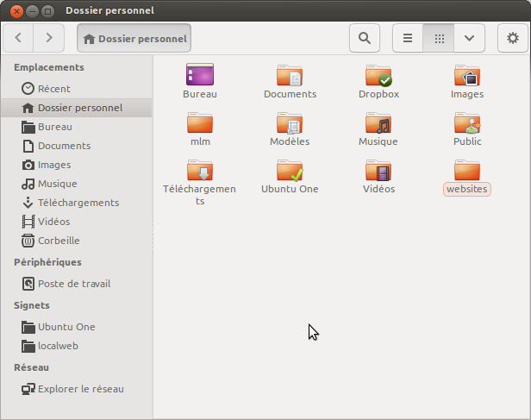Open search with the magnifier icon
Image resolution: width=531 pixels, height=420 pixels.
pos(365,38)
